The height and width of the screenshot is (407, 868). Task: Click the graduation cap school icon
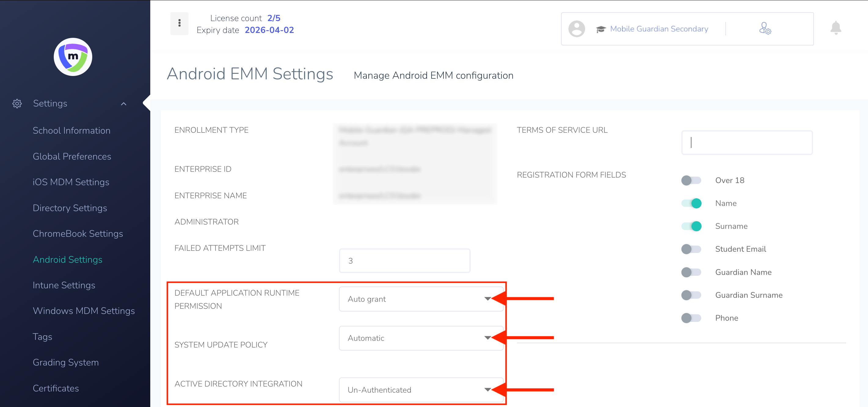point(601,29)
